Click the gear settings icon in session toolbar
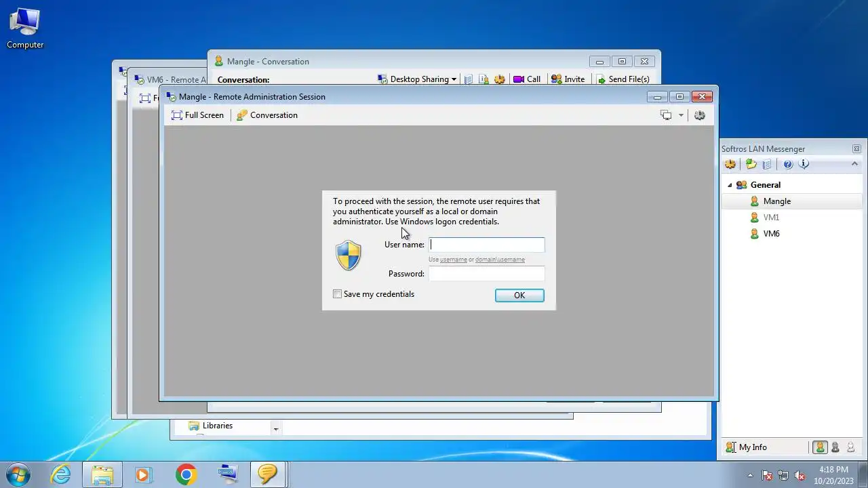Viewport: 868px width, 488px height. click(x=700, y=115)
